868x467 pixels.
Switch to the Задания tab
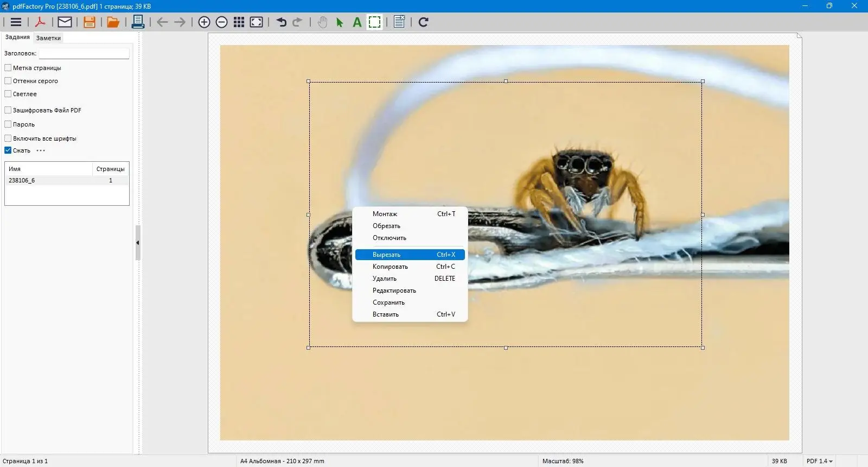[17, 37]
